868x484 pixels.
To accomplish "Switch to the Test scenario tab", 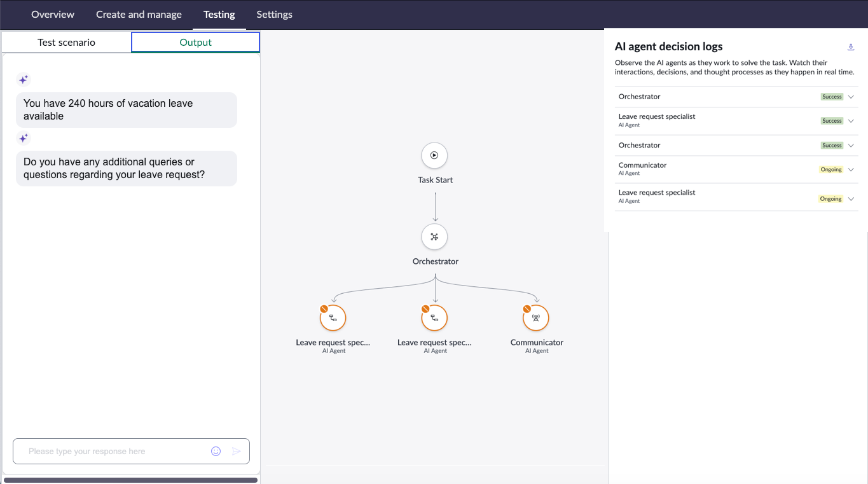I will tap(66, 42).
